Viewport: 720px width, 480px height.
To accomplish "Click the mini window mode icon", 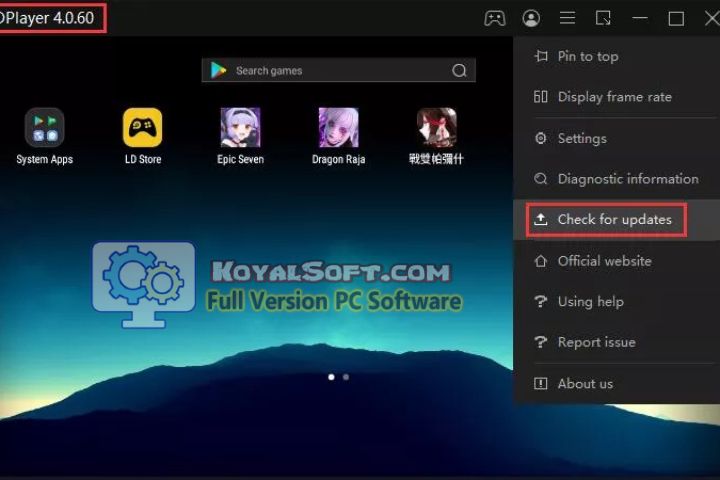I will 603,18.
